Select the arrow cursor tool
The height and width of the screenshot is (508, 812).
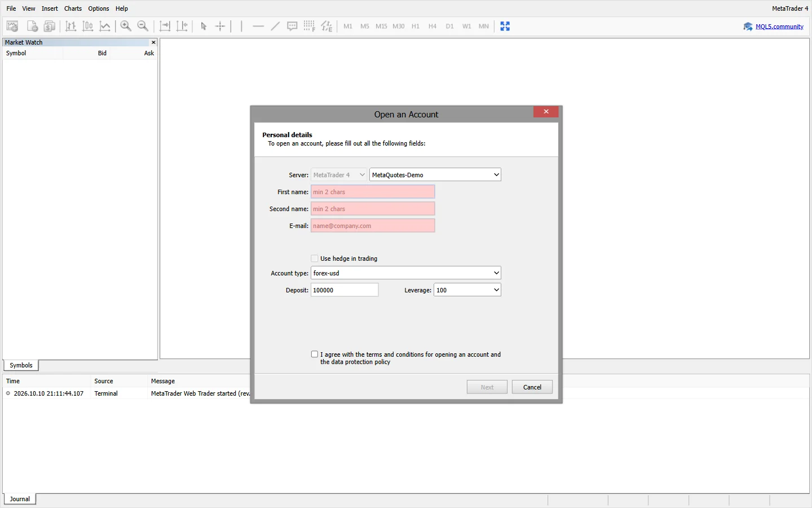[x=204, y=26]
